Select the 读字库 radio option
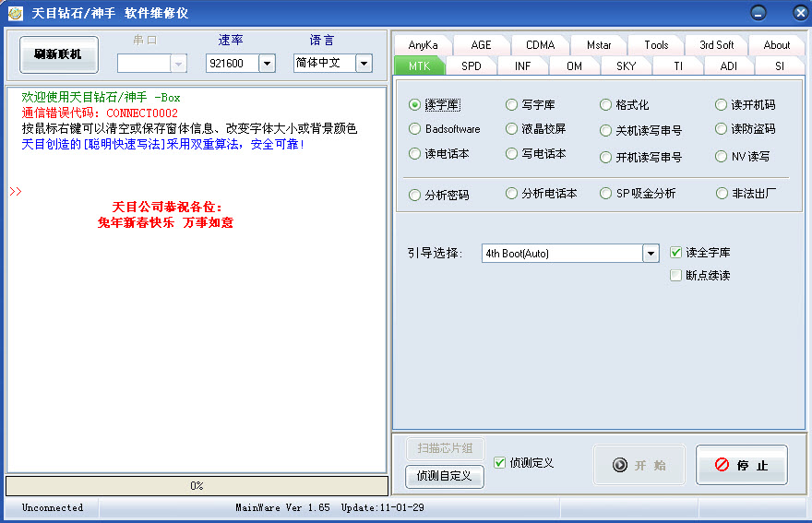 [434, 104]
